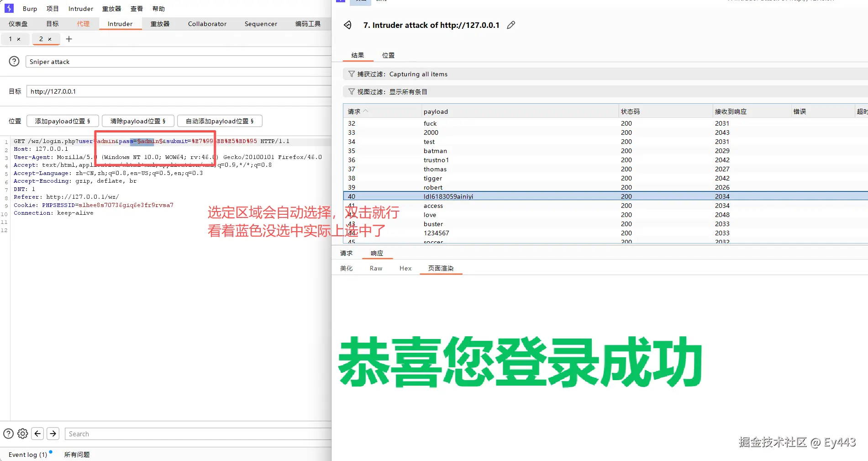
Task: Click the Burp lightning logo icon
Action: tap(9, 8)
